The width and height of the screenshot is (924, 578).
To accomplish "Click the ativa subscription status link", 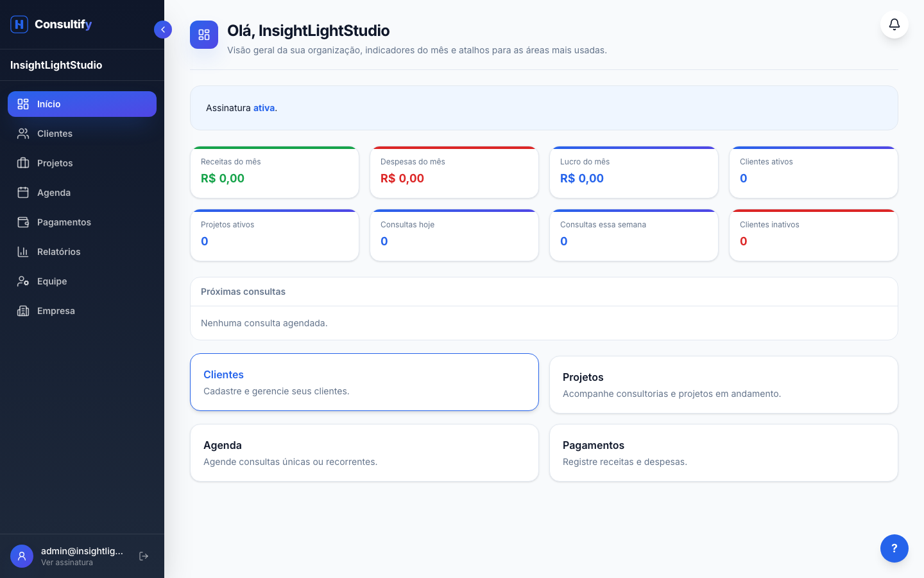I will pos(264,108).
